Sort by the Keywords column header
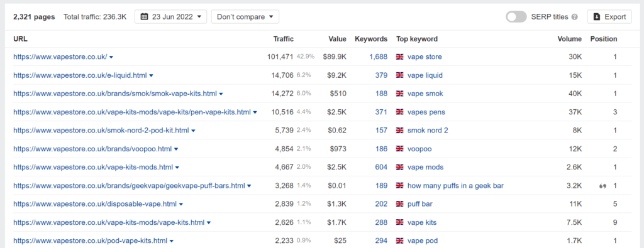644x248 pixels. click(x=371, y=39)
